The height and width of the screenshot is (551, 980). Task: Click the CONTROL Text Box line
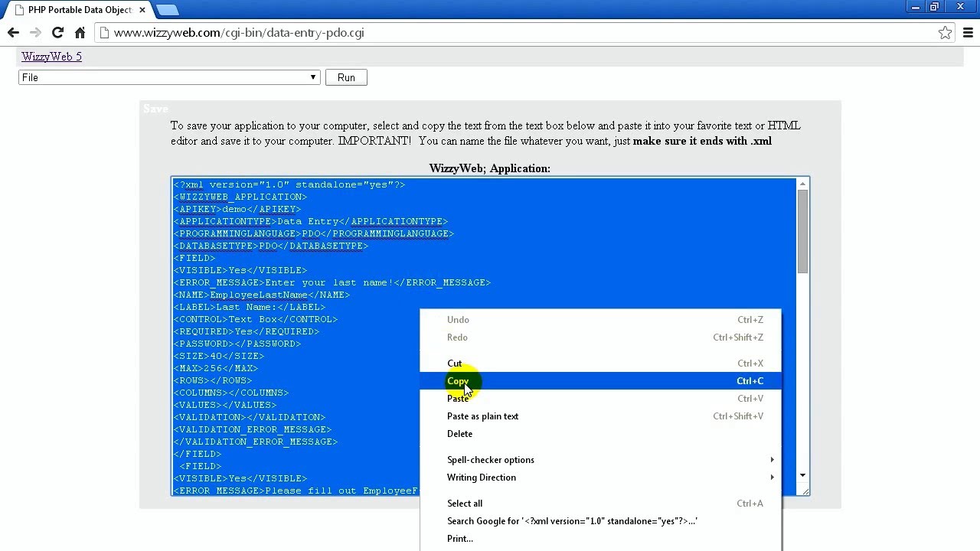click(x=256, y=319)
